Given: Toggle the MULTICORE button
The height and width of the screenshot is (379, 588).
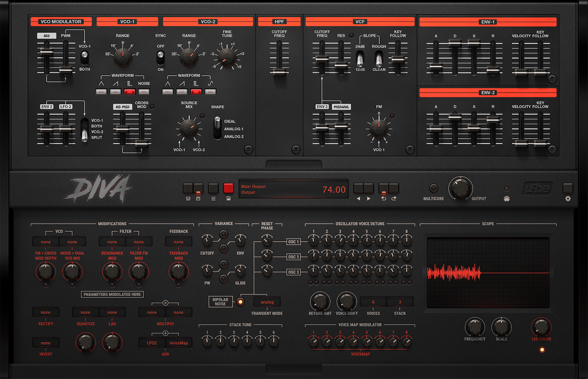Looking at the screenshot, I should pos(434,188).
